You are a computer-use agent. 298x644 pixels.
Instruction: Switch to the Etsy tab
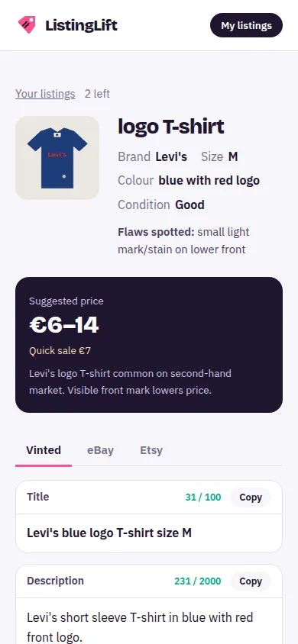click(x=151, y=450)
